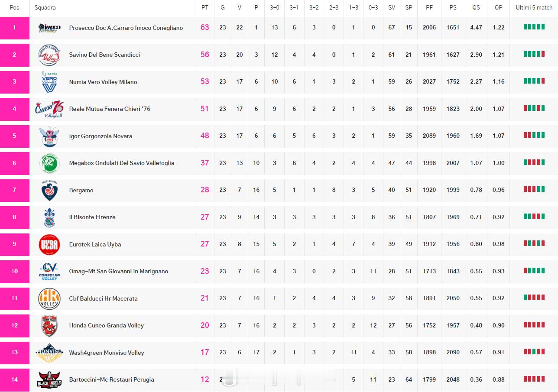Click the Black Angels Perugia logo
The height and width of the screenshot is (392, 558).
[x=49, y=379]
